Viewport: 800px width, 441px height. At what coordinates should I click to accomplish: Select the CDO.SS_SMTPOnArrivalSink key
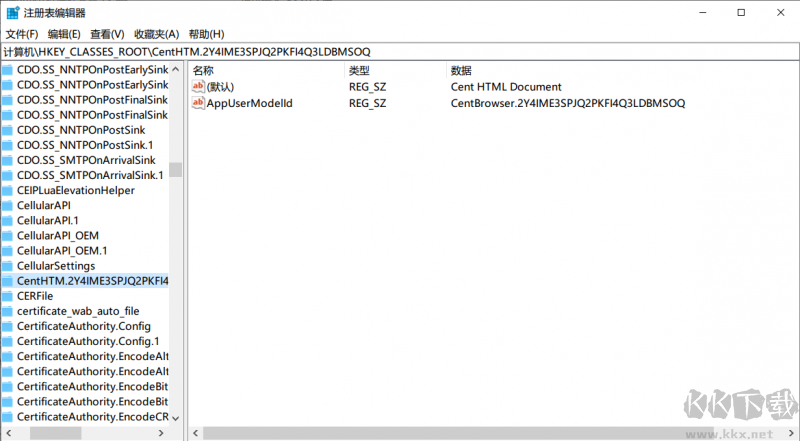86,160
